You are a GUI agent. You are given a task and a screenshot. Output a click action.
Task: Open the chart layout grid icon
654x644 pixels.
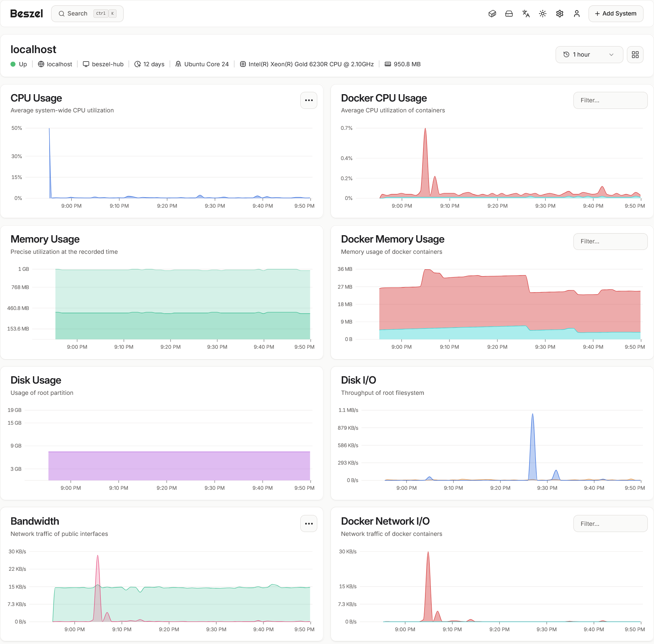click(x=635, y=54)
